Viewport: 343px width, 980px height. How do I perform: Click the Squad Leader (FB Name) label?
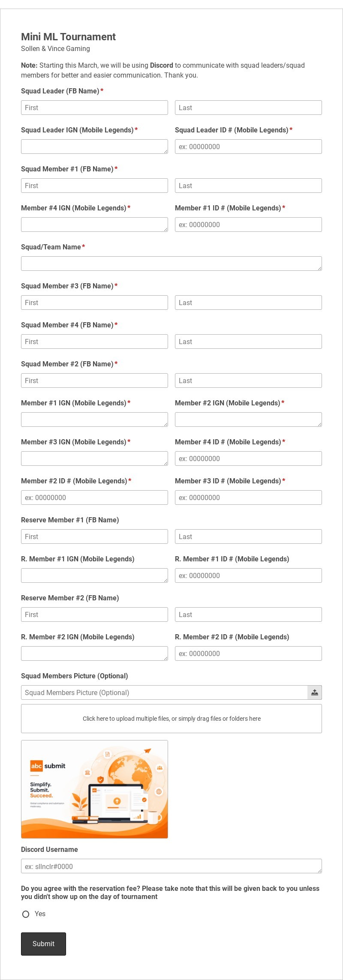pyautogui.click(x=60, y=91)
